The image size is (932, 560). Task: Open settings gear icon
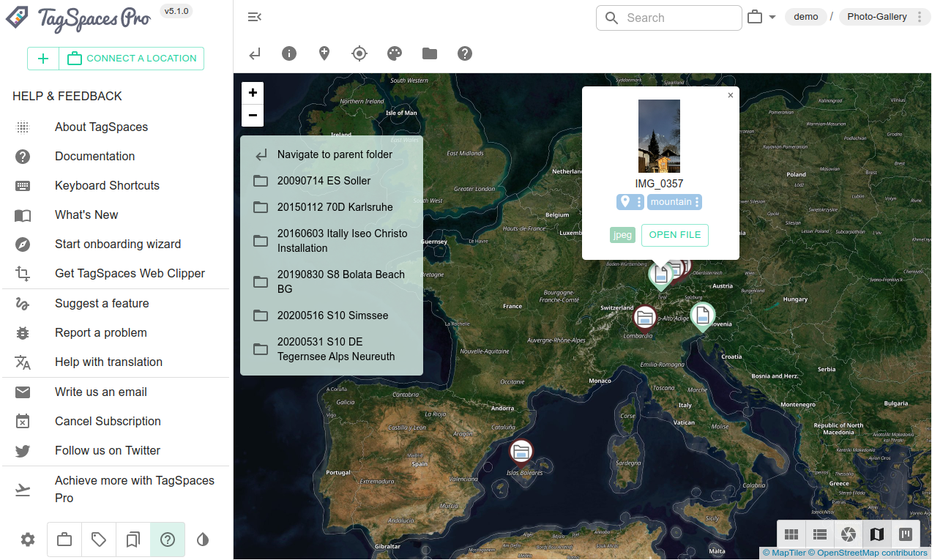(x=28, y=540)
